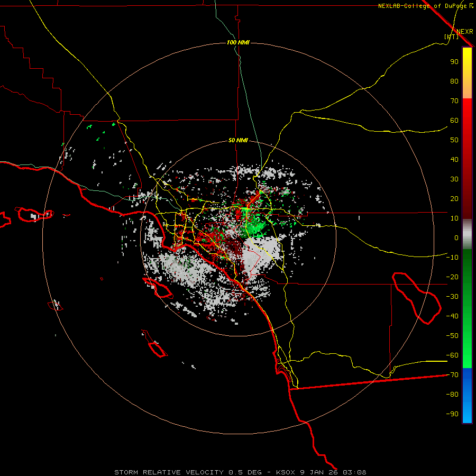Click the positive 80 scale label
This screenshot has width=476, height=476.
[x=454, y=81]
